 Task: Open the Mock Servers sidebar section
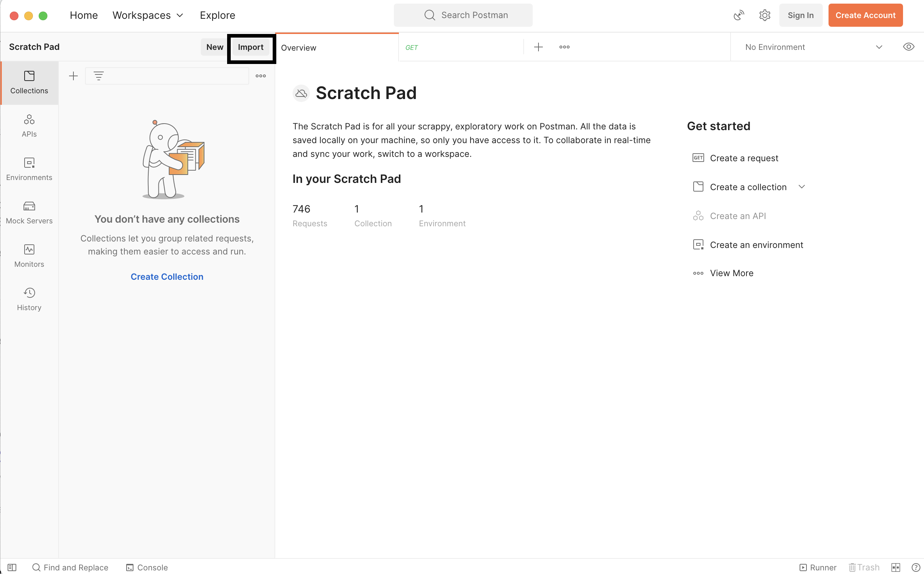point(29,212)
